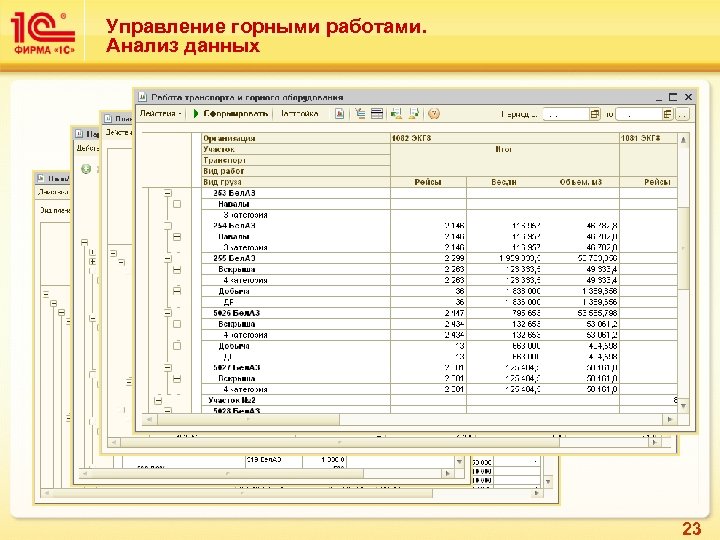This screenshot has height=540, width=720.
Task: Maximize the report window
Action: point(673,97)
